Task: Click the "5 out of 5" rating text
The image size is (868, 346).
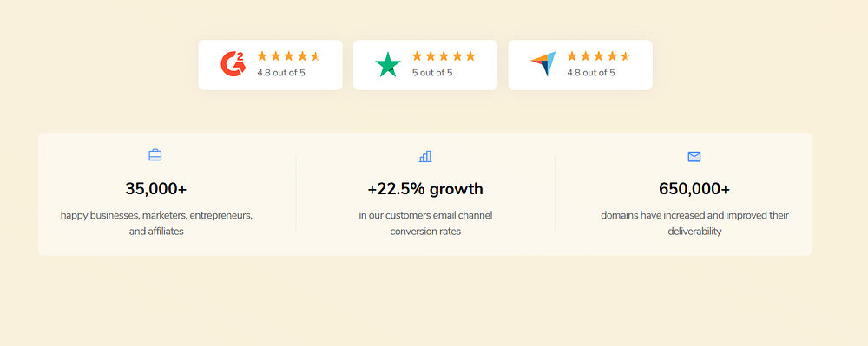Action: click(432, 72)
